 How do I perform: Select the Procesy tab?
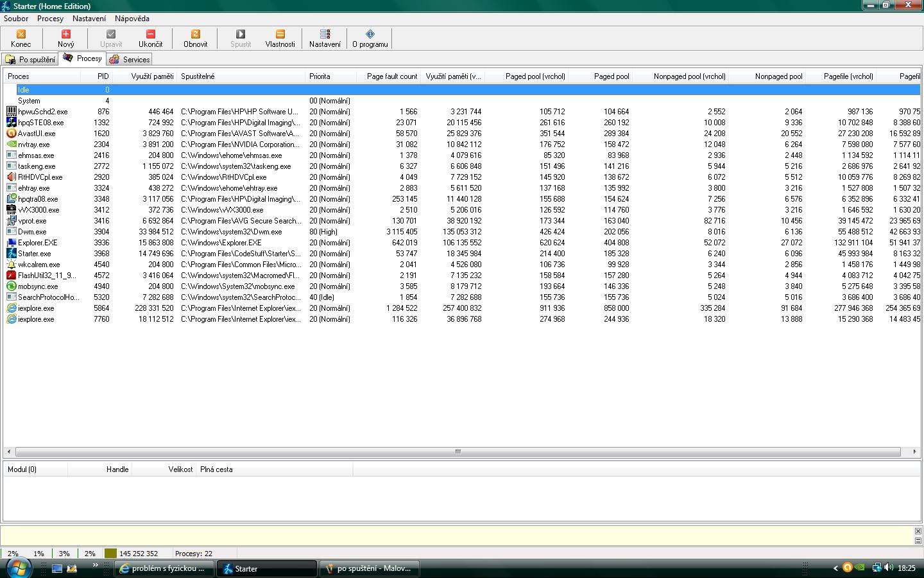pyautogui.click(x=82, y=58)
